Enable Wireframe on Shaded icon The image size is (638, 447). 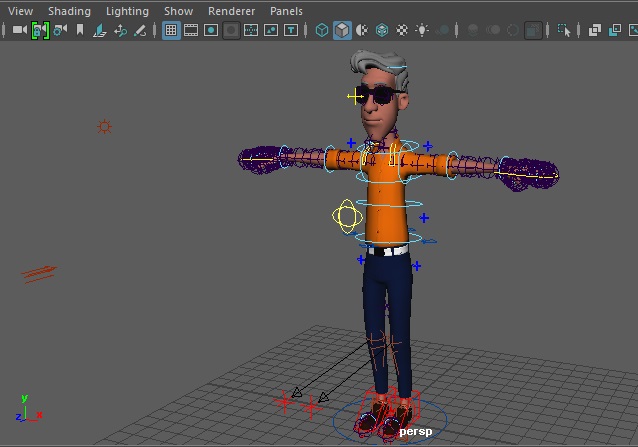382,30
